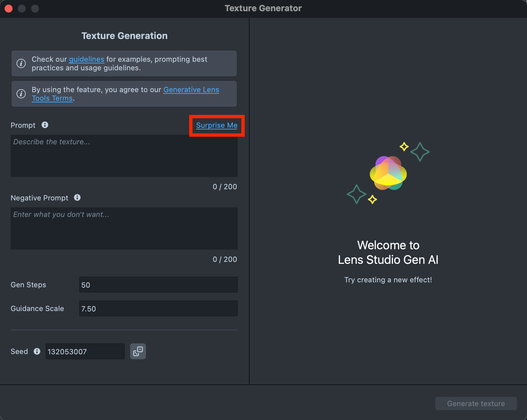Click the Prompt info icon
This screenshot has width=527, height=420.
(45, 125)
